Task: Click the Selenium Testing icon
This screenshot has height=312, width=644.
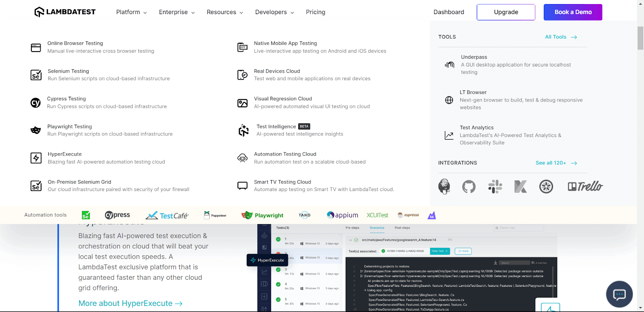Action: pyautogui.click(x=36, y=75)
